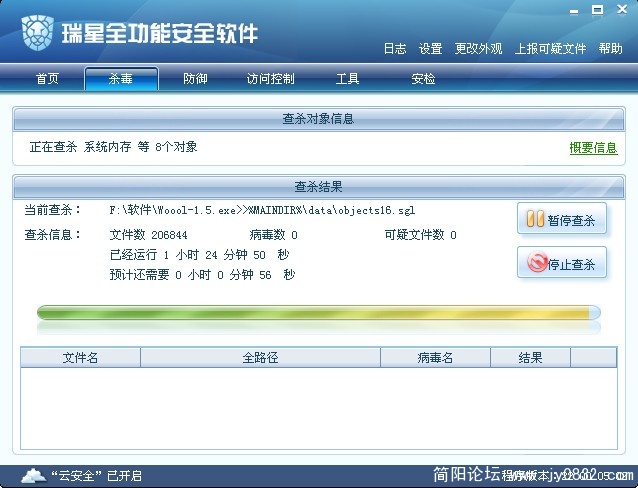This screenshot has height=488, width=638.
Task: Go to the 访问控制 tab
Action: 271,79
